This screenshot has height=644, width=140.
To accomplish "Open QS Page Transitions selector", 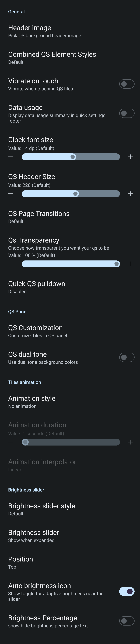I will click(39, 217).
